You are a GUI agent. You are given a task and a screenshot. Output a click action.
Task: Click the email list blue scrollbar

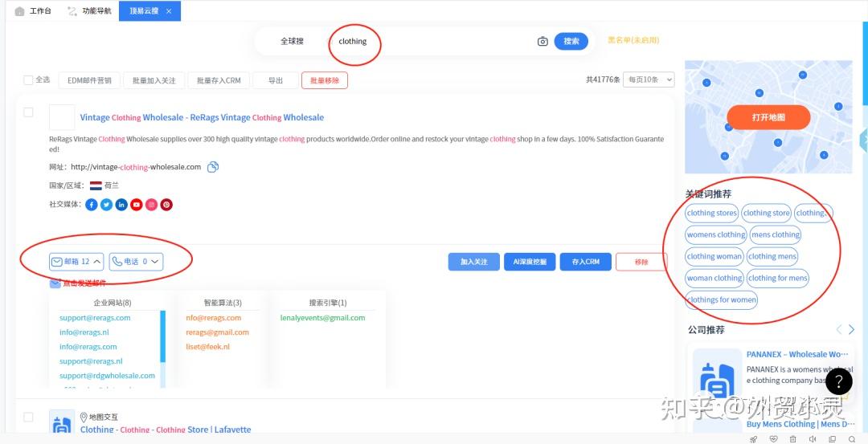(x=162, y=336)
